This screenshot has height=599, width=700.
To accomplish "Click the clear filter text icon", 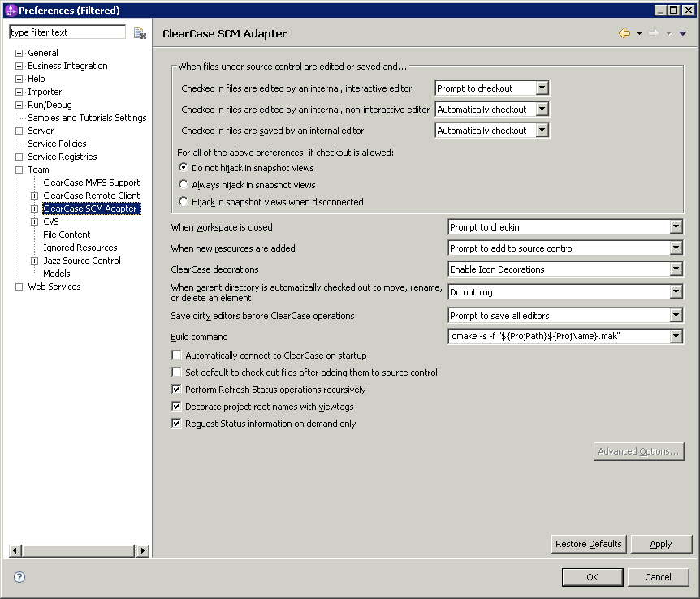I will [140, 33].
